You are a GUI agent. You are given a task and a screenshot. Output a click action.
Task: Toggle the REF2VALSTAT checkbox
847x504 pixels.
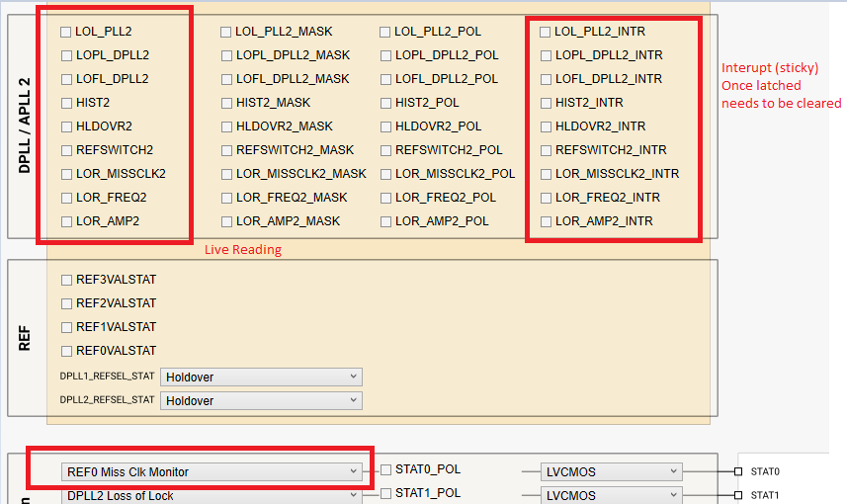66,304
